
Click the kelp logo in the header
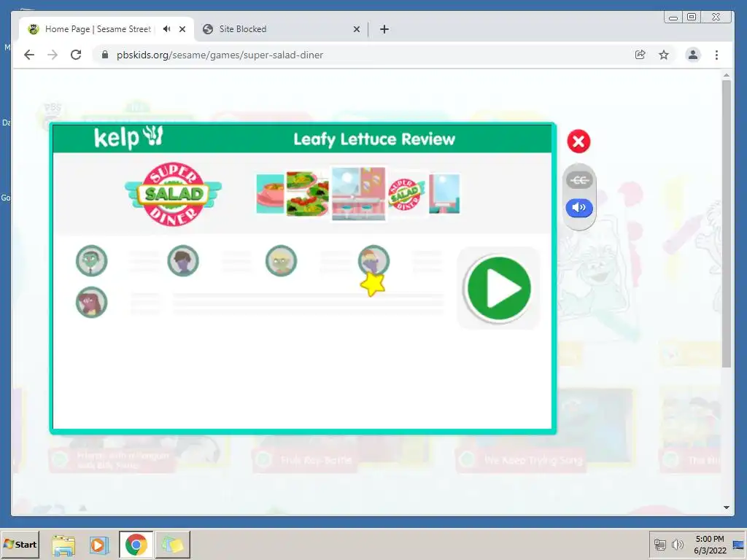pyautogui.click(x=128, y=138)
